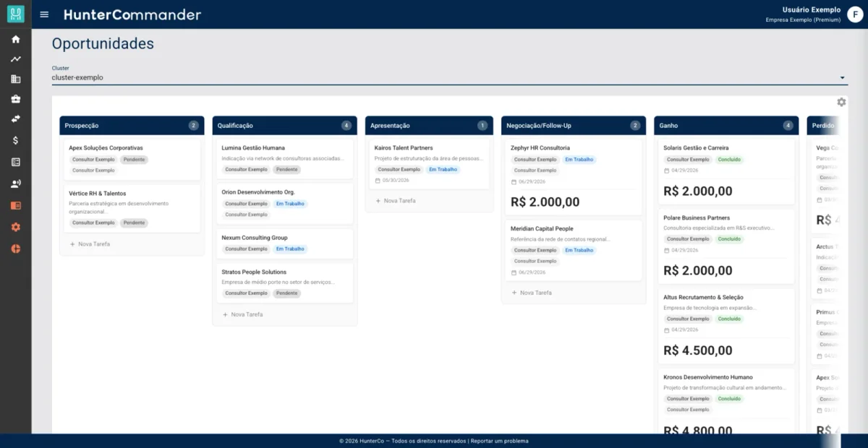Click Usuário Exemplo user name
Image resolution: width=868 pixels, height=448 pixels.
812,10
